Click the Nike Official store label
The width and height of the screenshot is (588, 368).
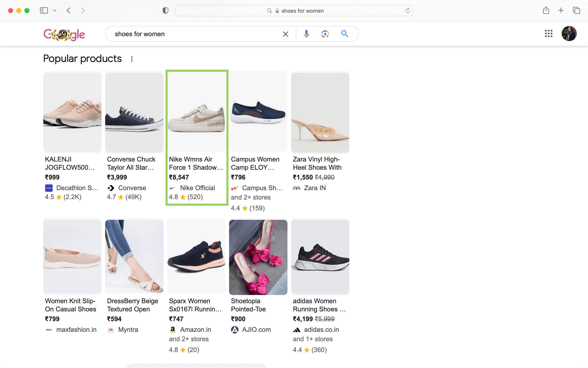[x=198, y=188]
